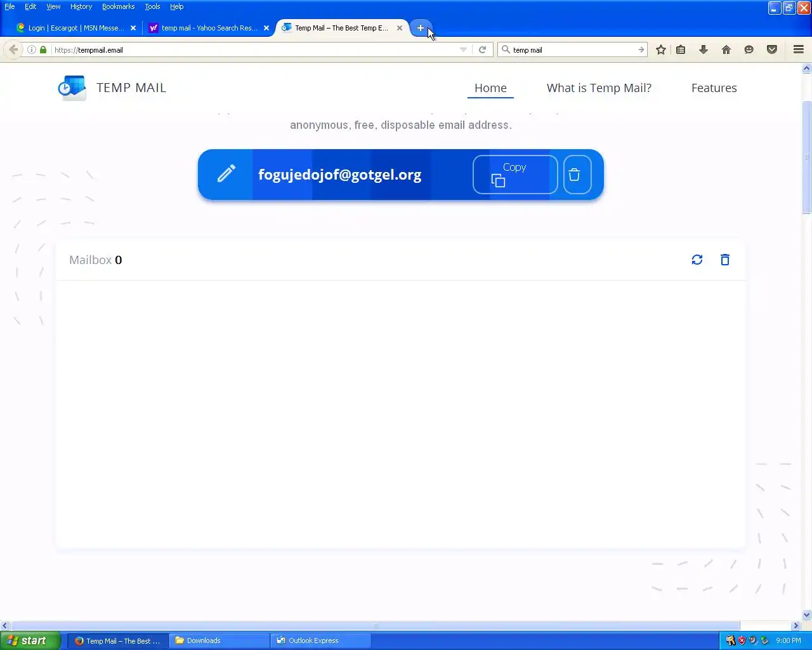The image size is (812, 650).
Task: Submit the search with the arrow button
Action: point(641,50)
